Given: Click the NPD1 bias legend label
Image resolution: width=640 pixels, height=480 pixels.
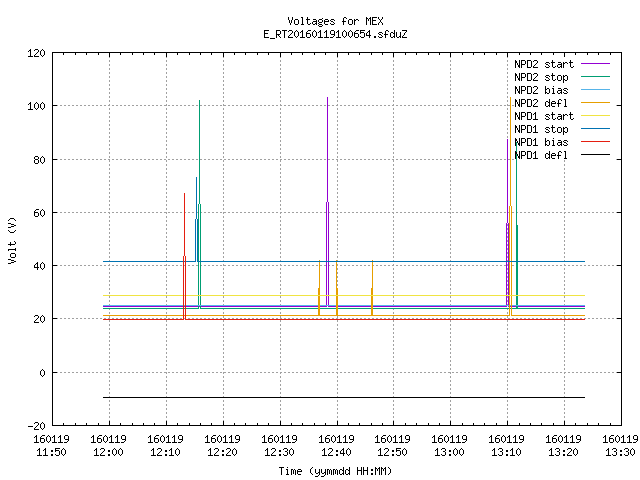Looking at the screenshot, I should [x=541, y=142].
